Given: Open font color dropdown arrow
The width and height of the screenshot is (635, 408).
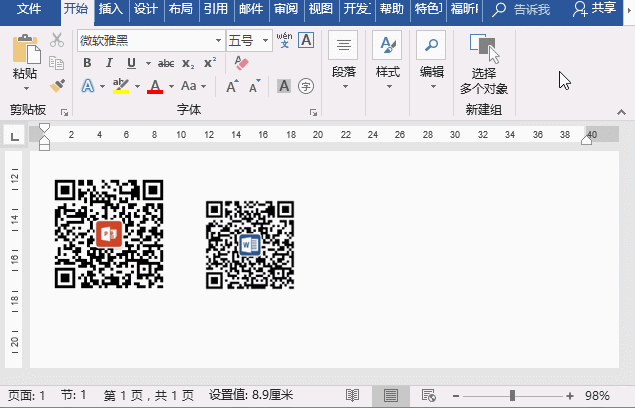Looking at the screenshot, I should pyautogui.click(x=171, y=86).
